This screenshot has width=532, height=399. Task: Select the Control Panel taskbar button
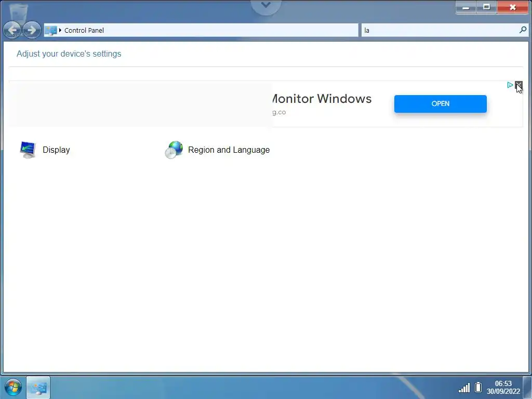[38, 387]
